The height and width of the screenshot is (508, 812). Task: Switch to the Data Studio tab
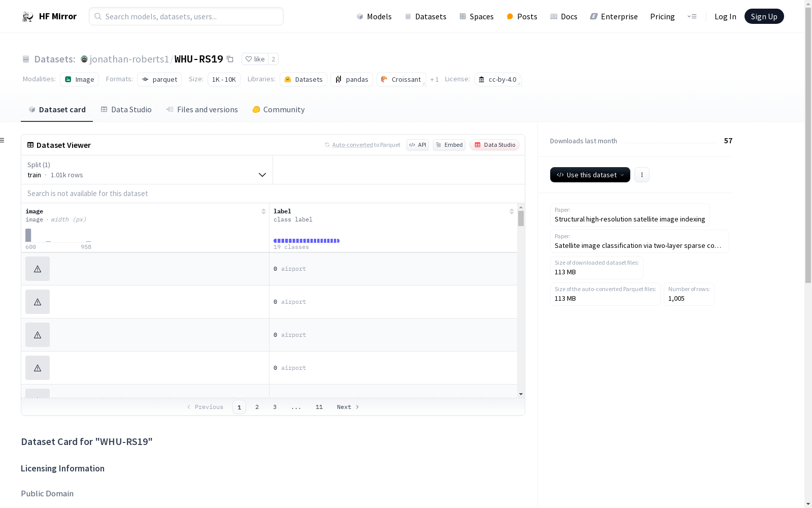(126, 110)
